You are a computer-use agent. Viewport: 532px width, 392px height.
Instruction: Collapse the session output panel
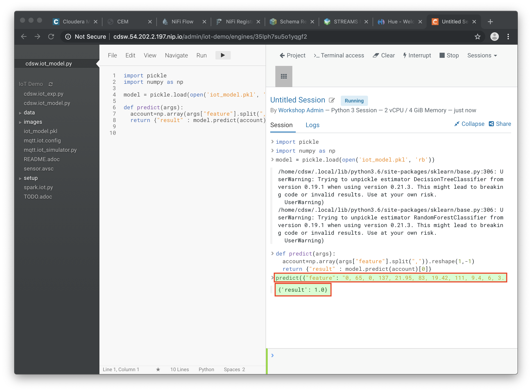pyautogui.click(x=469, y=124)
